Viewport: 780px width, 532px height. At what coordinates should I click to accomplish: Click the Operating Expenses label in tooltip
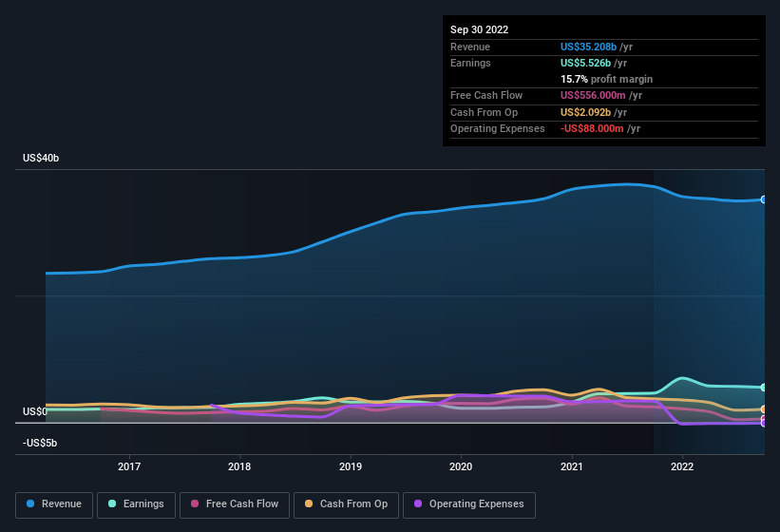498,129
